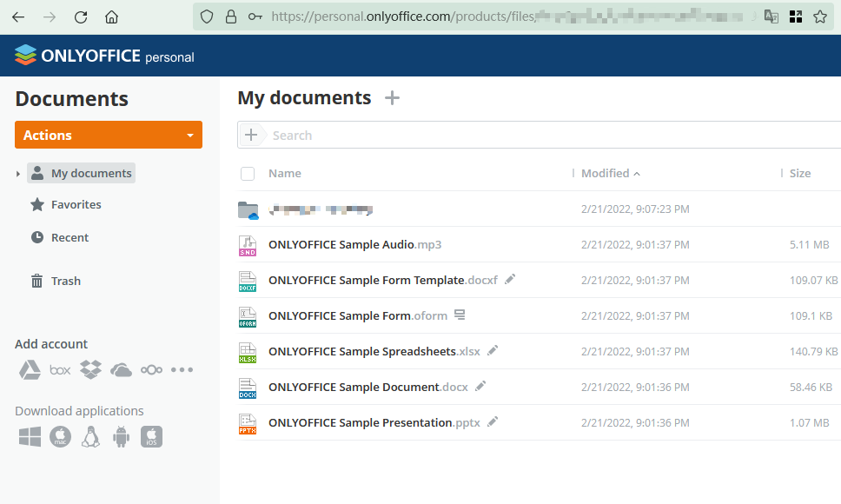Click the 1.07 MB size value
This screenshot has width=841, height=504.
pyautogui.click(x=809, y=422)
